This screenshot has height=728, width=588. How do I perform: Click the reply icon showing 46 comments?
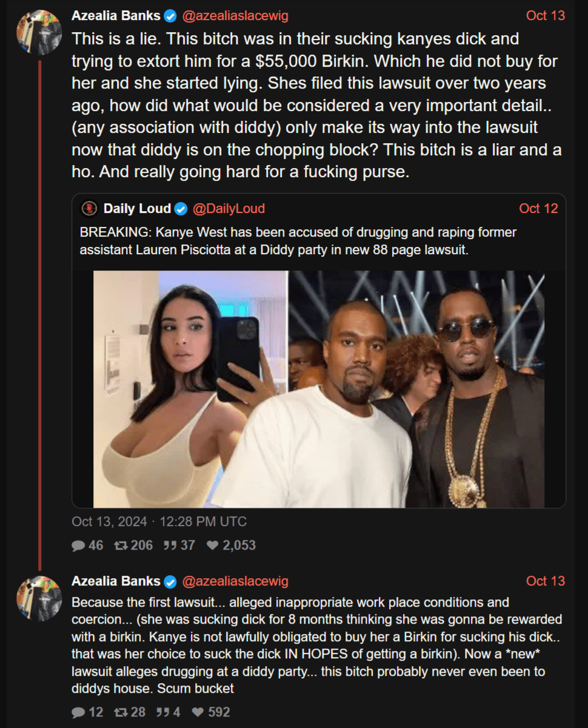(x=78, y=545)
